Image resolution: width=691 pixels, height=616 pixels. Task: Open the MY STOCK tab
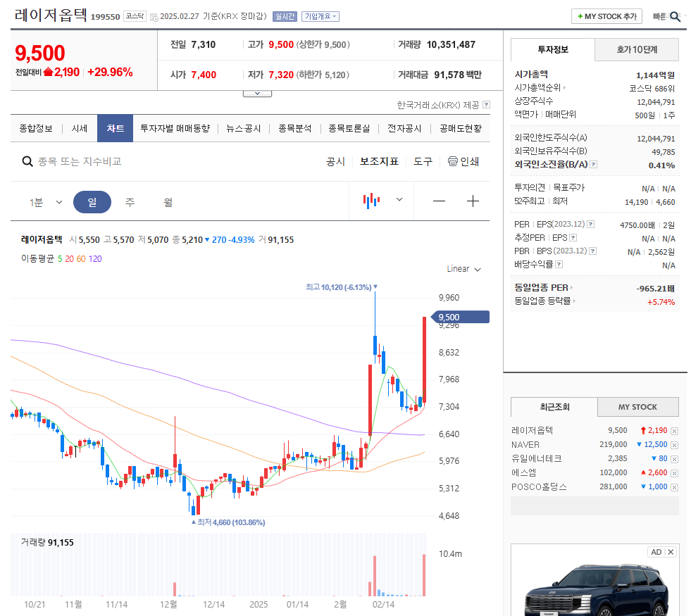click(637, 408)
